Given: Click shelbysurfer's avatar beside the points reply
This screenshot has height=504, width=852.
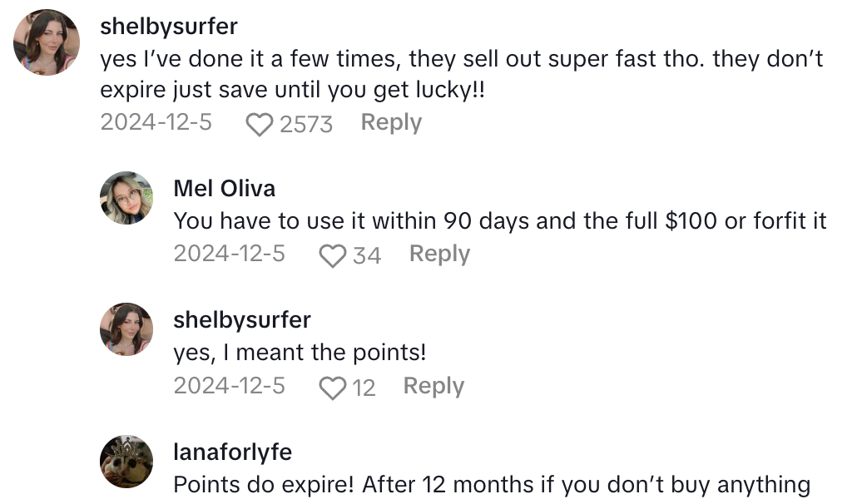Looking at the screenshot, I should pos(126,329).
